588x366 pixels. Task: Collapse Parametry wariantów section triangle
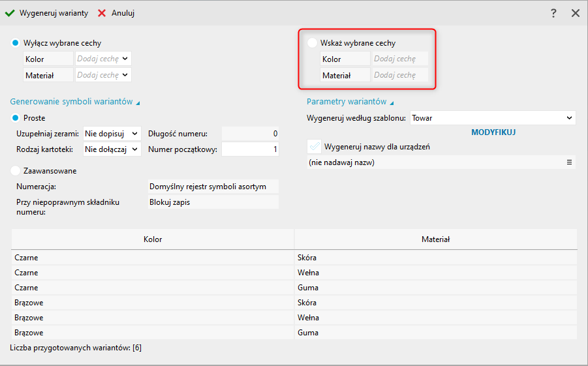point(392,102)
